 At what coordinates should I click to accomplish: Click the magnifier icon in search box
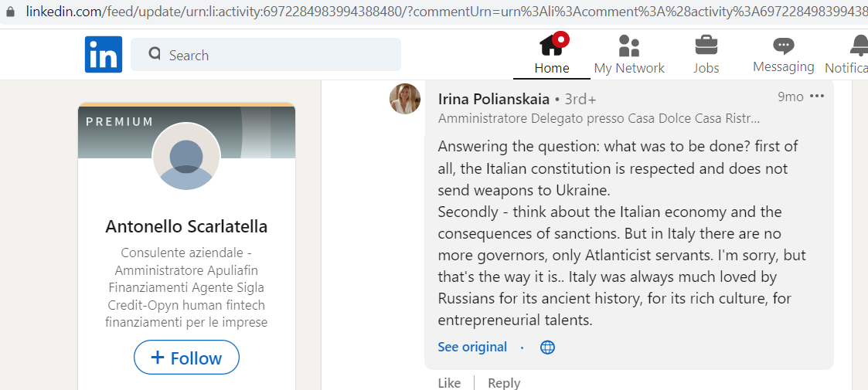(x=155, y=53)
